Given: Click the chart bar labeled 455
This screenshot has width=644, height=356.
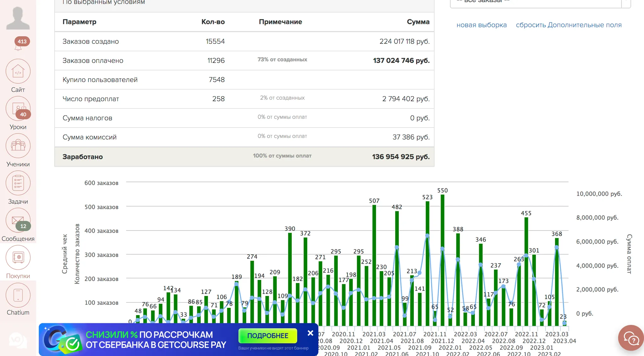Looking at the screenshot, I should point(526,272).
